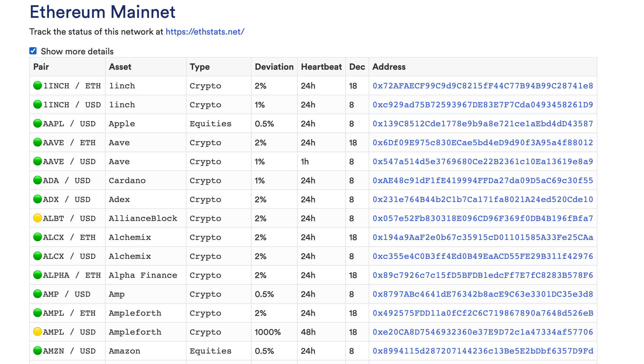Click the Deviation column header
This screenshot has width=644, height=364.
click(x=274, y=67)
